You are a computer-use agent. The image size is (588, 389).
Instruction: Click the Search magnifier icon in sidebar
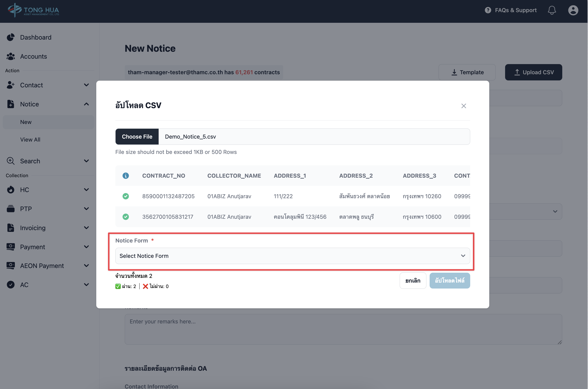[x=11, y=161]
